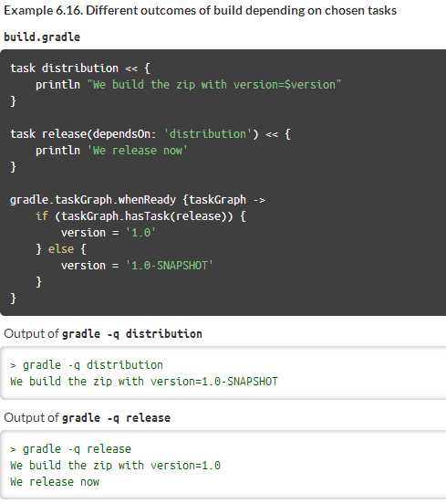Click the 'We release now' string literal

point(138,151)
